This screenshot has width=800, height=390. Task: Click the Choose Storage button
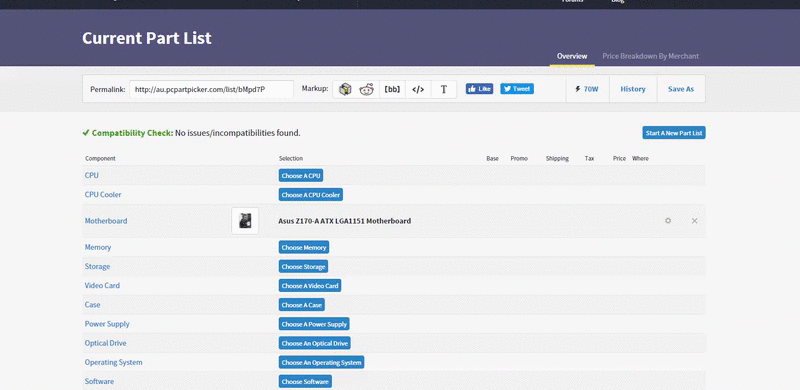tap(303, 266)
